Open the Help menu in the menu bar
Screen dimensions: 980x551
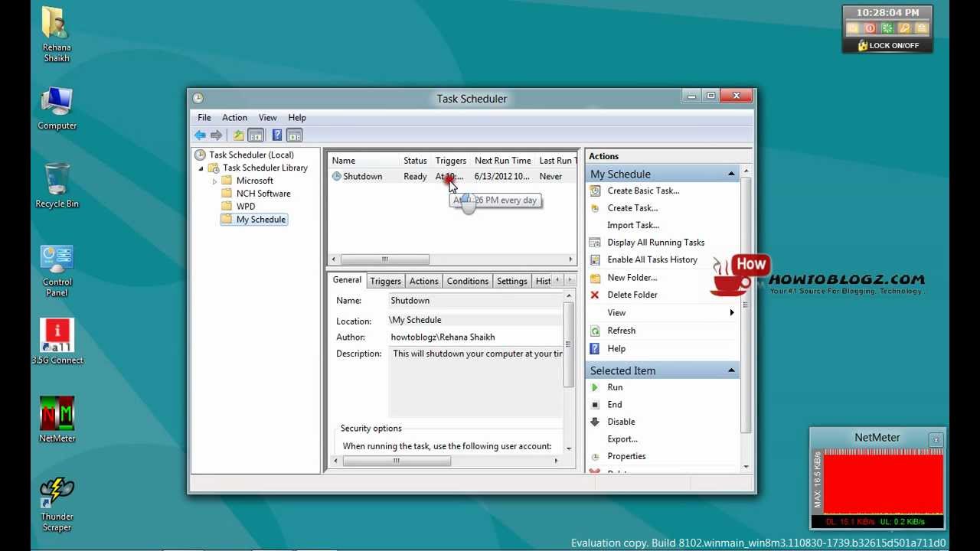pos(297,118)
